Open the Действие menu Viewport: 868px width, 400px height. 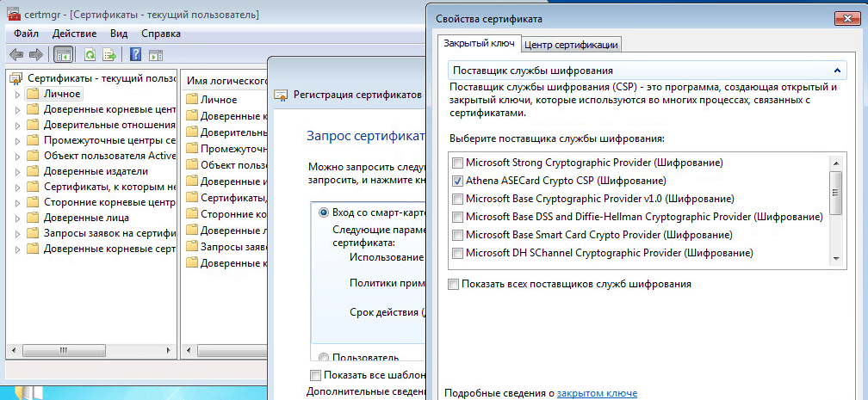point(74,34)
